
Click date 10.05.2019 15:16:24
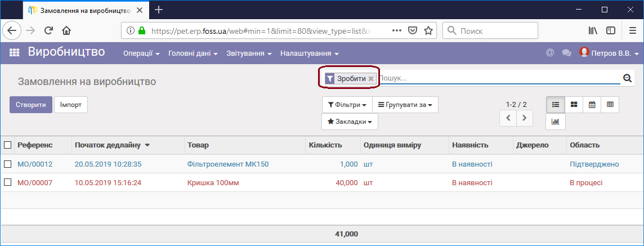[108, 182]
